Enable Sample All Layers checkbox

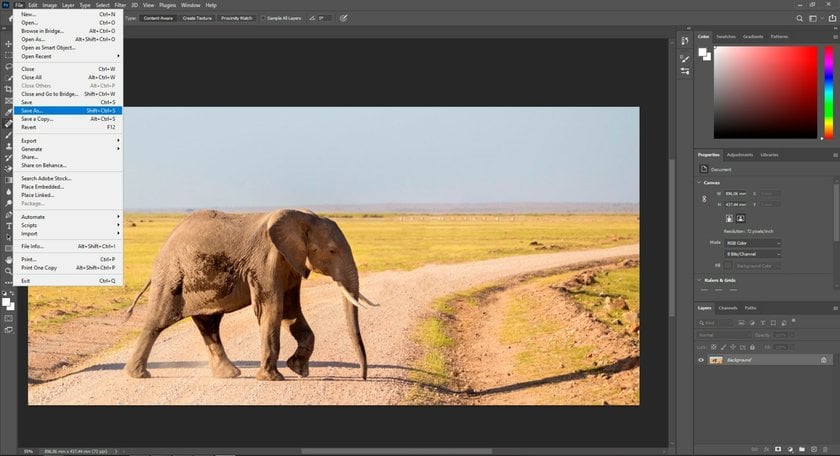click(x=264, y=18)
